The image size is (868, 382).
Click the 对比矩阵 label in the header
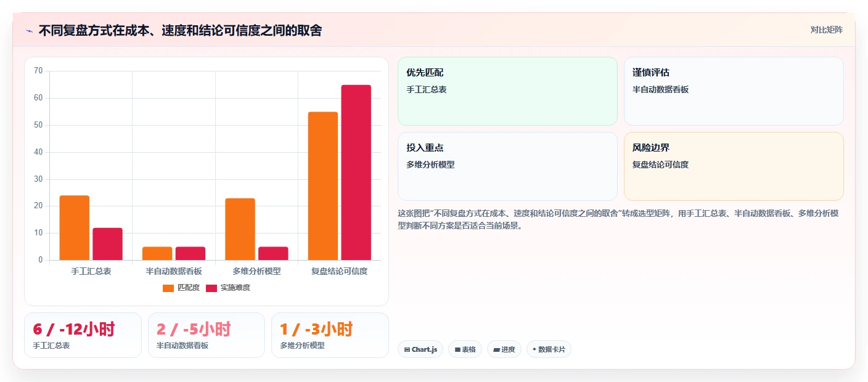(826, 30)
